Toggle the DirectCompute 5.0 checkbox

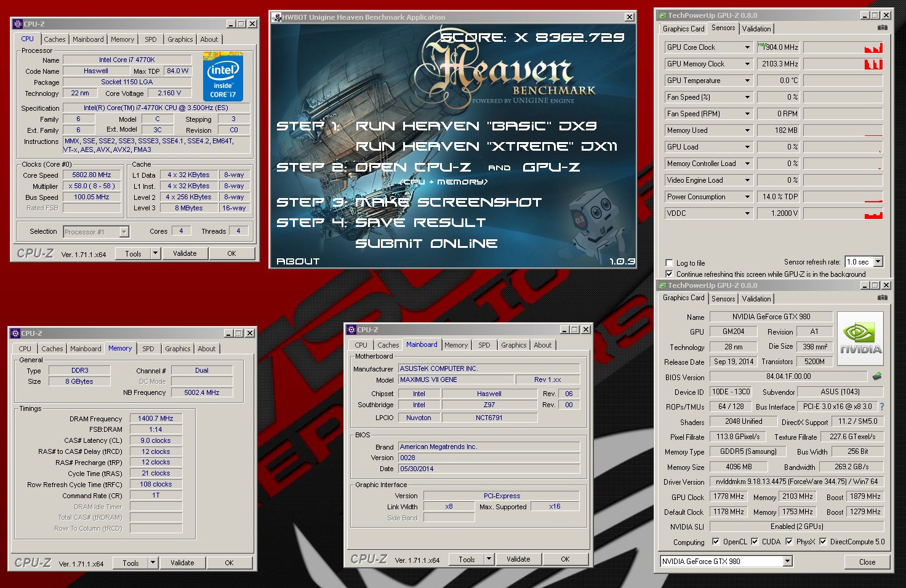823,542
